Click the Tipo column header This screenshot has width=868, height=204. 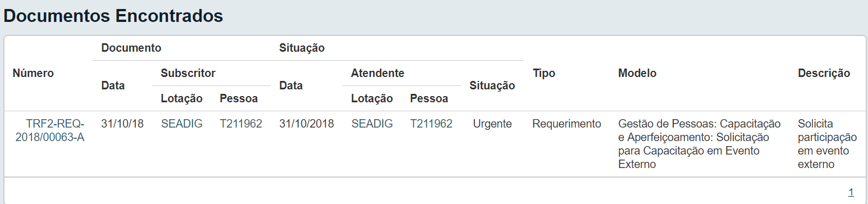(543, 73)
